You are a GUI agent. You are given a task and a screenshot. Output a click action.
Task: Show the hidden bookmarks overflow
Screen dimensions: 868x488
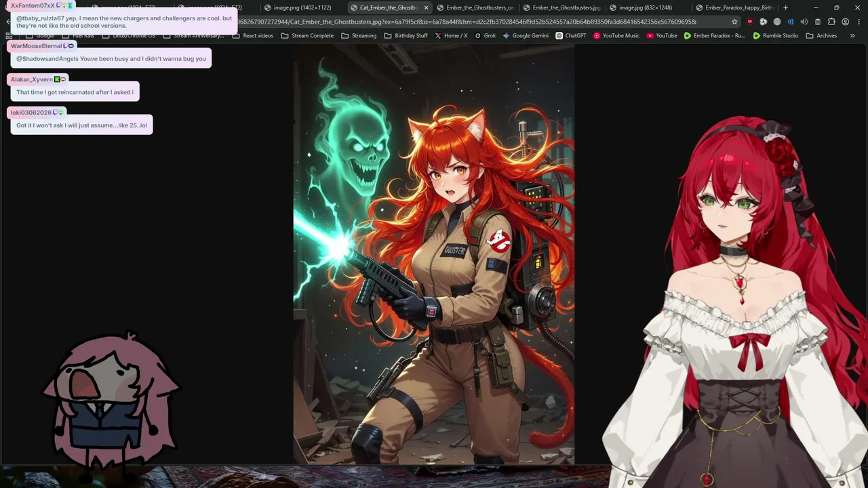pos(852,36)
